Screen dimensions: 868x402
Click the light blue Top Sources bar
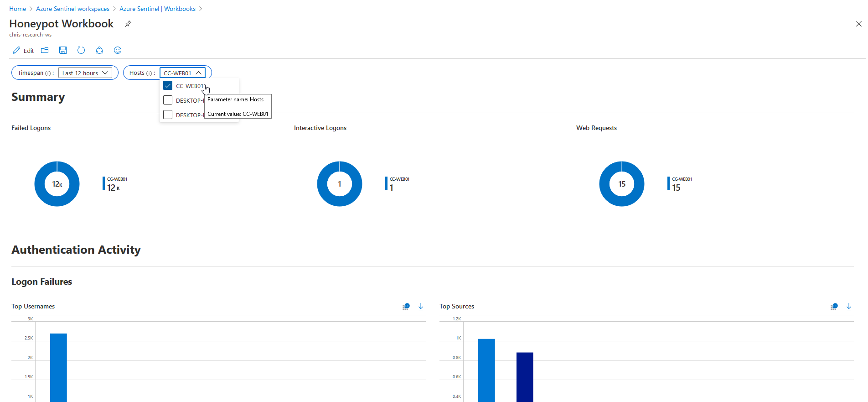pyautogui.click(x=486, y=371)
